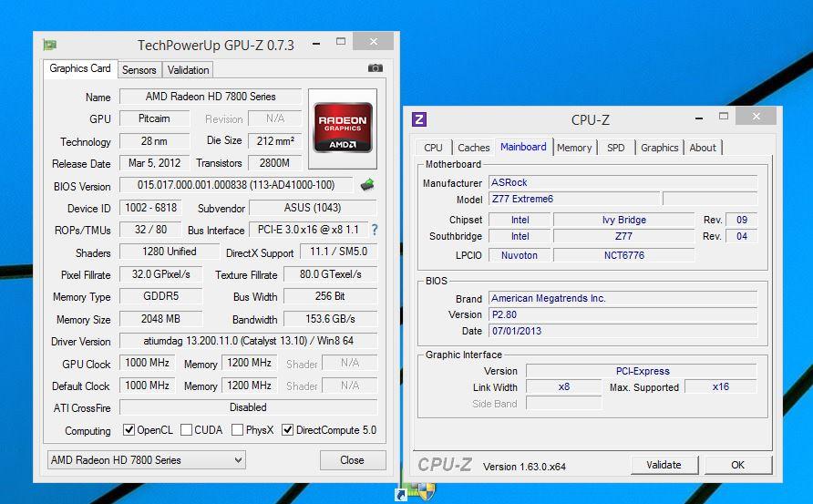Click the Validate button in CPU-Z

click(664, 465)
